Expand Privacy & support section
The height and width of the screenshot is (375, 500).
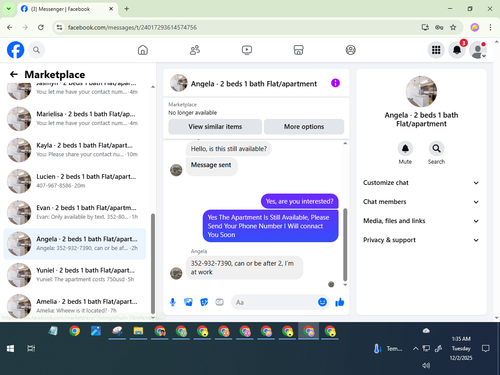(x=421, y=240)
